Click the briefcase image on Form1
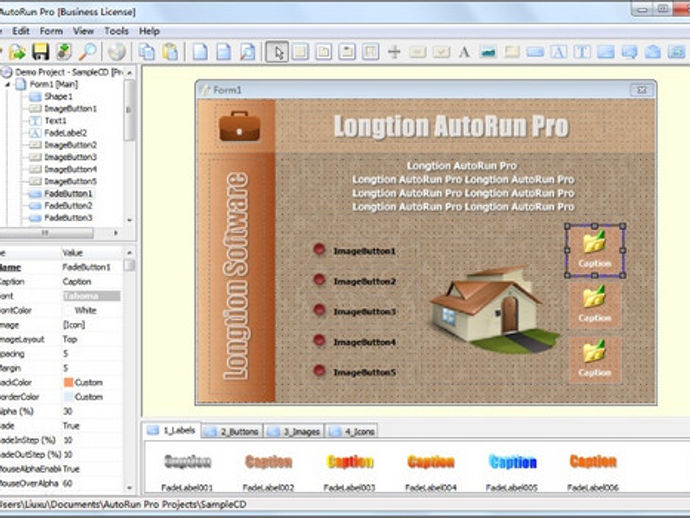 [x=239, y=126]
